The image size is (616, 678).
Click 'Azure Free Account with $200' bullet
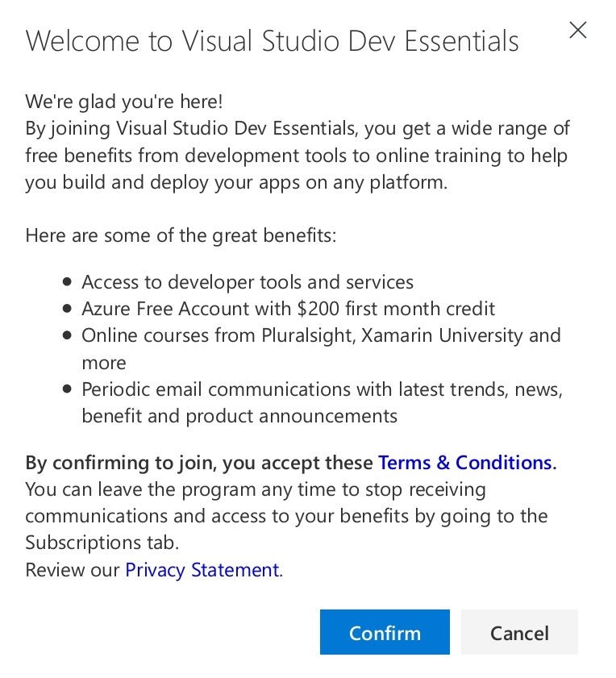(288, 309)
